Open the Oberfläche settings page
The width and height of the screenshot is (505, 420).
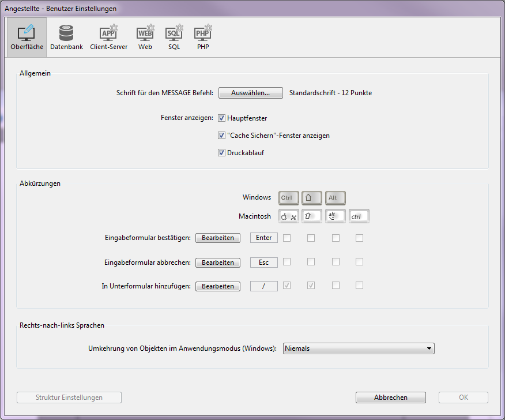pyautogui.click(x=27, y=37)
